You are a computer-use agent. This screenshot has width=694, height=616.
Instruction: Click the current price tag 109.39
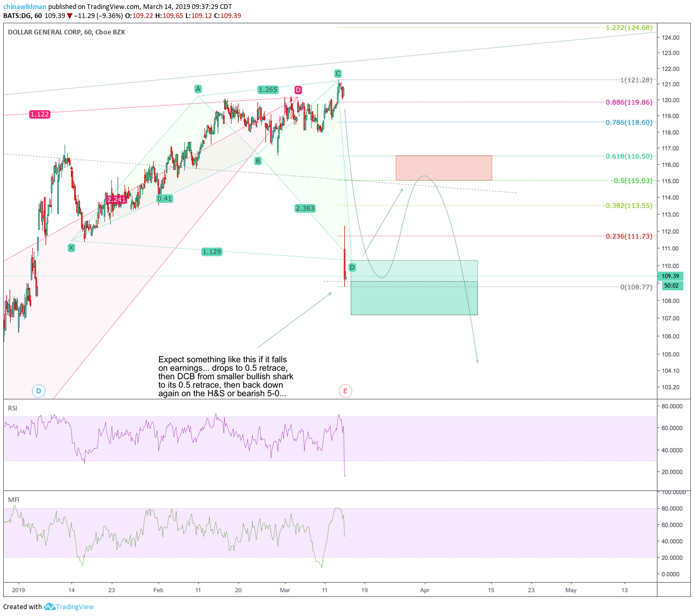[x=670, y=276]
